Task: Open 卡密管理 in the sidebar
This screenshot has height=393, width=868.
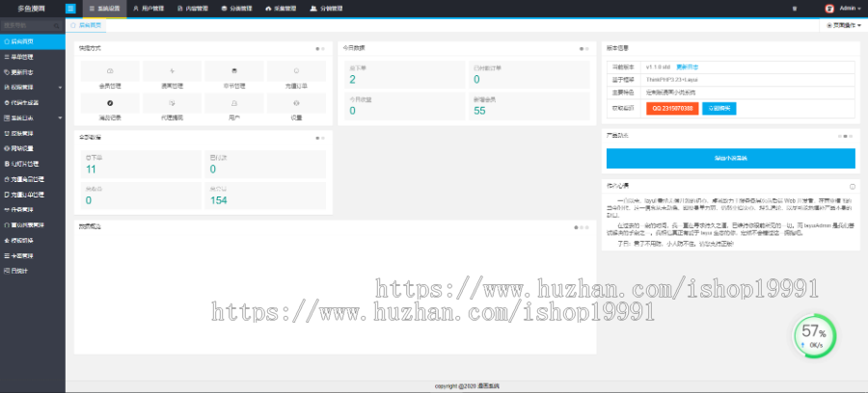Action: pyautogui.click(x=33, y=256)
